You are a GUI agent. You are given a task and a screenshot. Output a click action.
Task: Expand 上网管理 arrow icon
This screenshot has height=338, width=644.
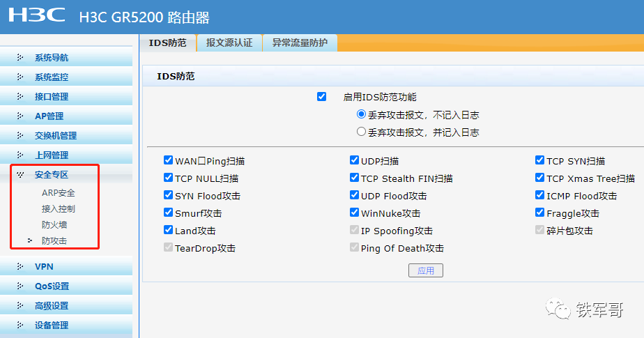[20, 155]
